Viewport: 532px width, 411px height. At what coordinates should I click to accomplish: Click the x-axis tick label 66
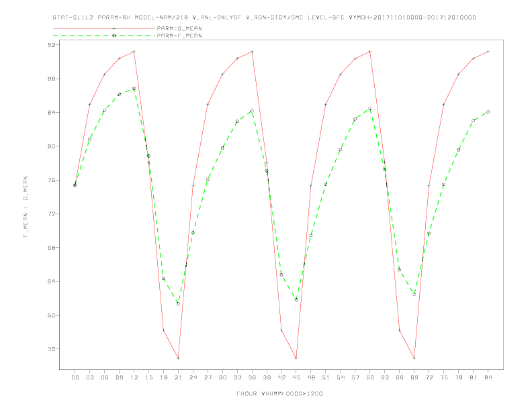tap(400, 377)
